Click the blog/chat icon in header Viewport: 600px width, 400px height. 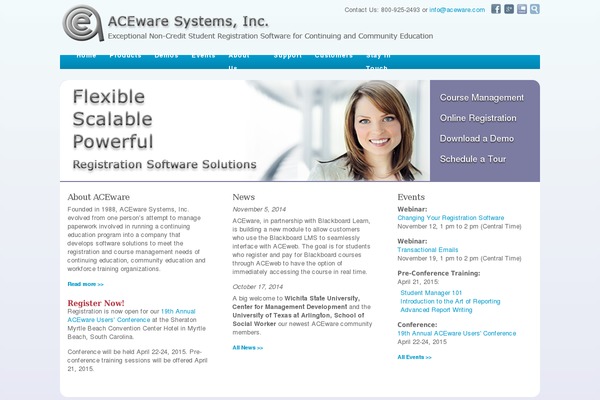tap(522, 9)
